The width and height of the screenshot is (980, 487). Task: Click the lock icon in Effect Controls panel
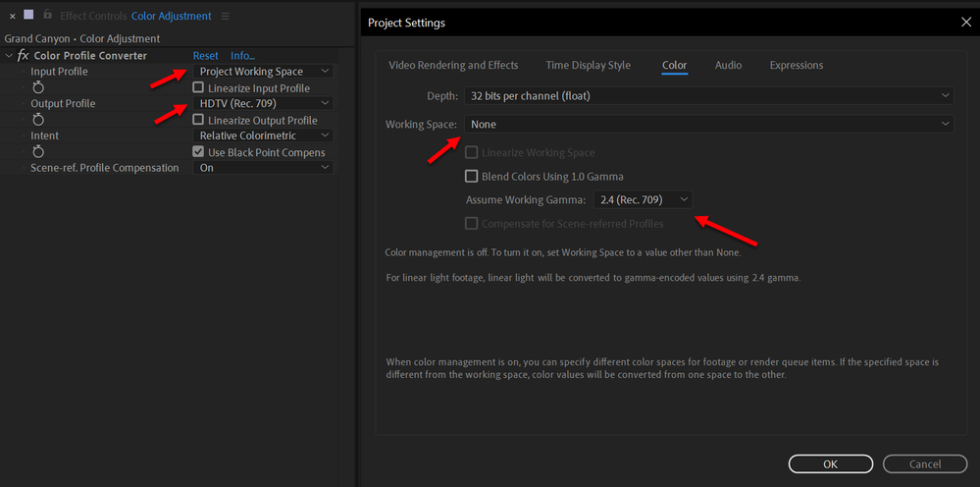click(x=47, y=15)
